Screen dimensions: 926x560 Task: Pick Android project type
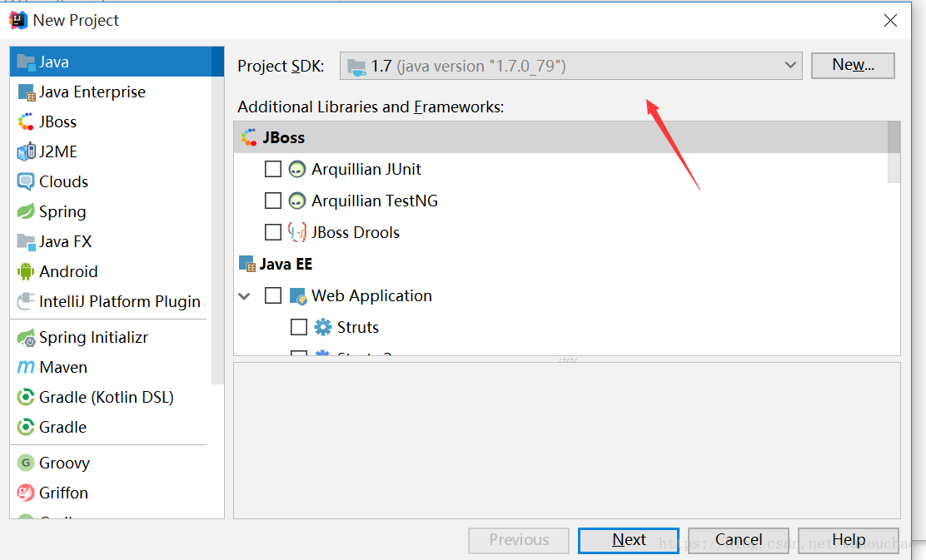coord(111,271)
